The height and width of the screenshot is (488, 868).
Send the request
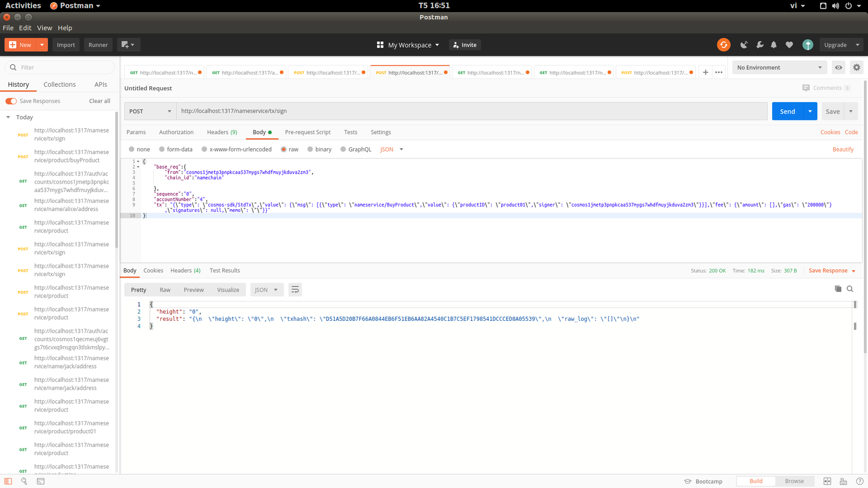tap(788, 111)
